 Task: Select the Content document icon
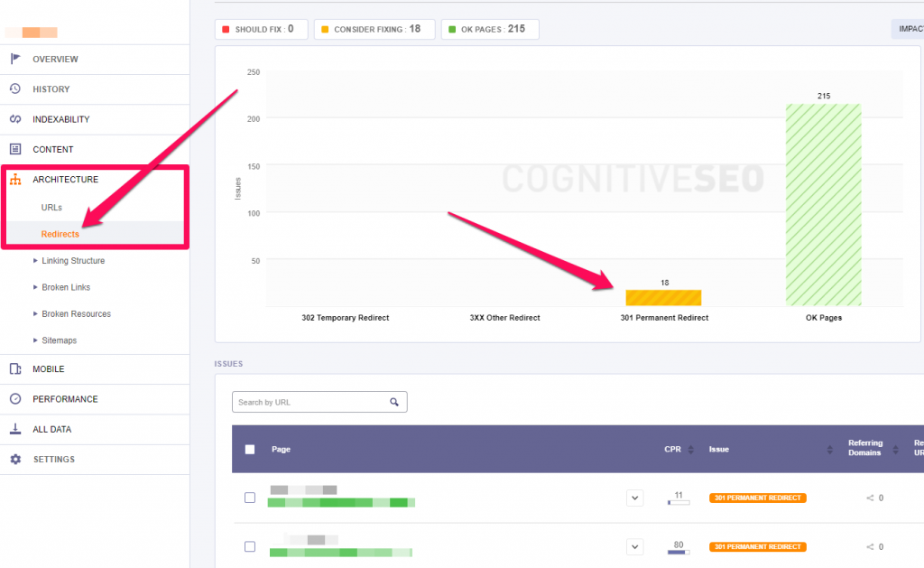pos(14,149)
